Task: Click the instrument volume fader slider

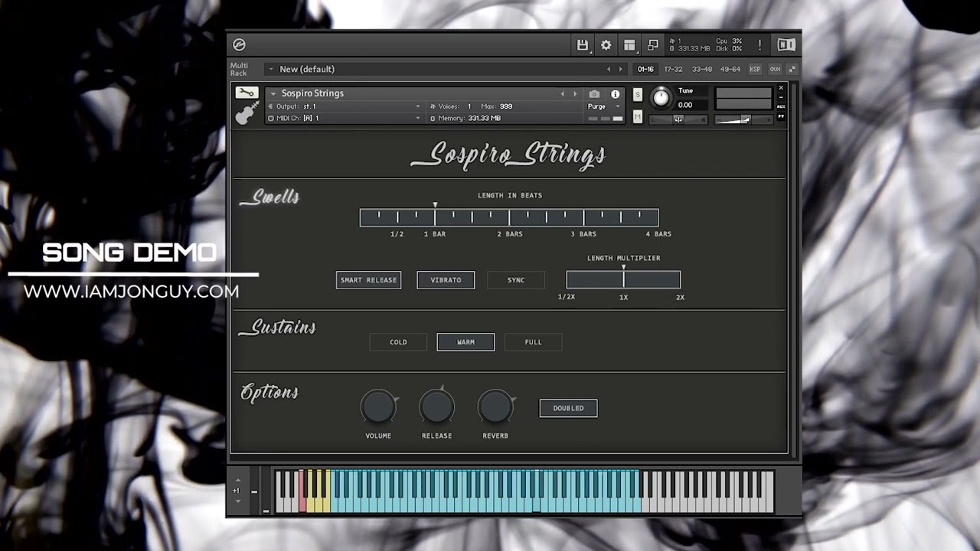Action: click(x=743, y=119)
